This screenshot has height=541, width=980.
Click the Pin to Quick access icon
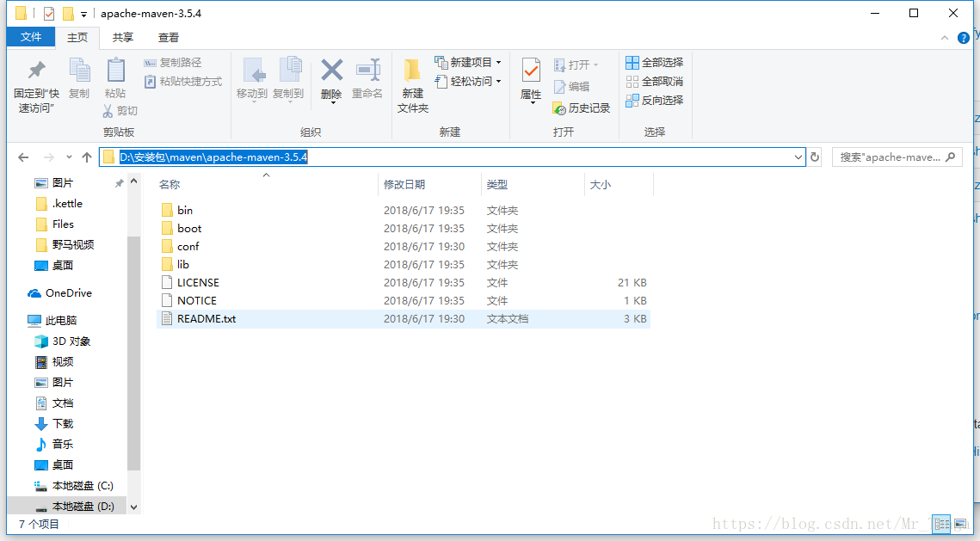point(36,71)
